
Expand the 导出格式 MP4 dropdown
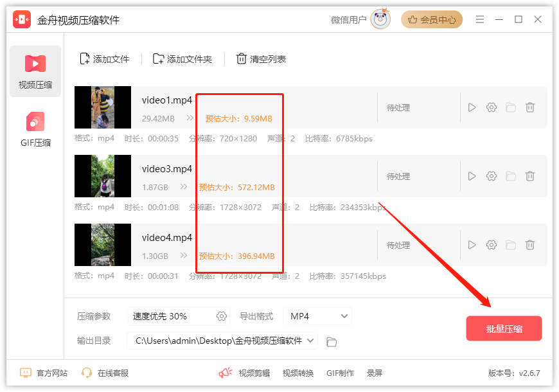coord(317,316)
